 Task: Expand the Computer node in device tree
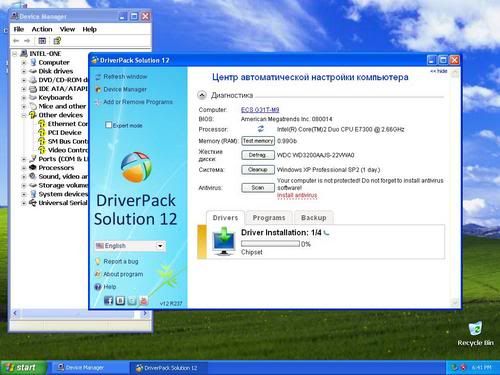[x=24, y=62]
